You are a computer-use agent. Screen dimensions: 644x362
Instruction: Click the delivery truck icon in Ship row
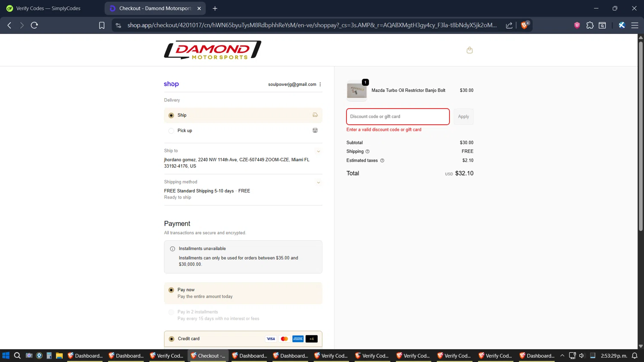point(315,115)
